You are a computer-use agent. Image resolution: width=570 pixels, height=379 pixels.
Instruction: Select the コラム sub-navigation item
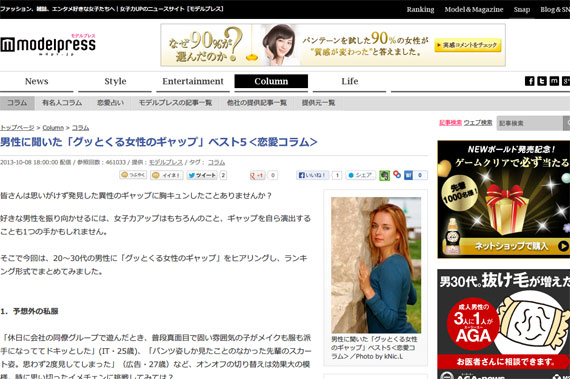(17, 103)
